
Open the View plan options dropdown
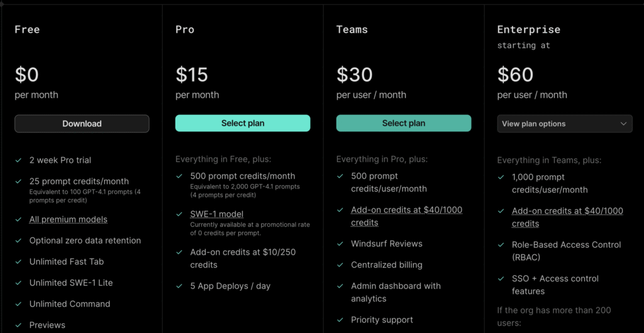(x=565, y=123)
